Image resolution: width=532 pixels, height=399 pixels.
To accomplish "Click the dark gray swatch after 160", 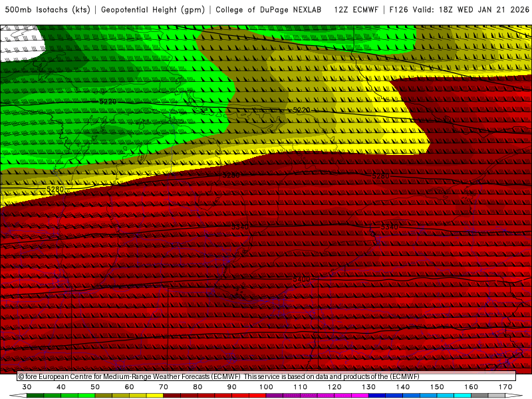I will 479,396.
